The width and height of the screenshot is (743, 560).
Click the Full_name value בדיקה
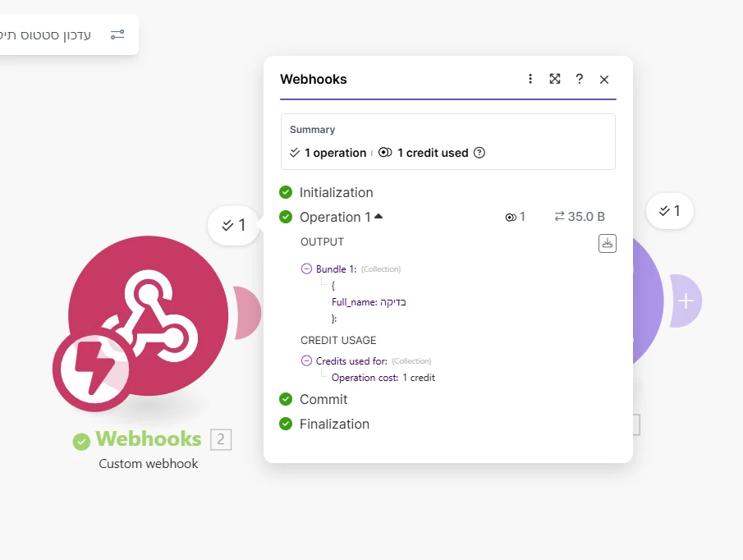coord(392,302)
